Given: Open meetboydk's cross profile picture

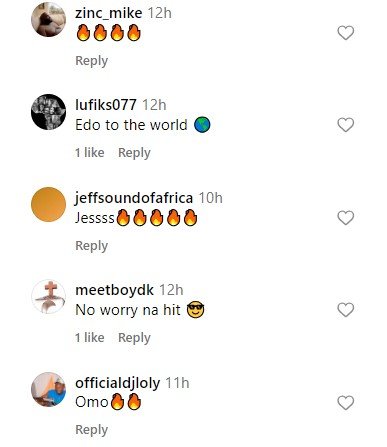Looking at the screenshot, I should (48, 297).
